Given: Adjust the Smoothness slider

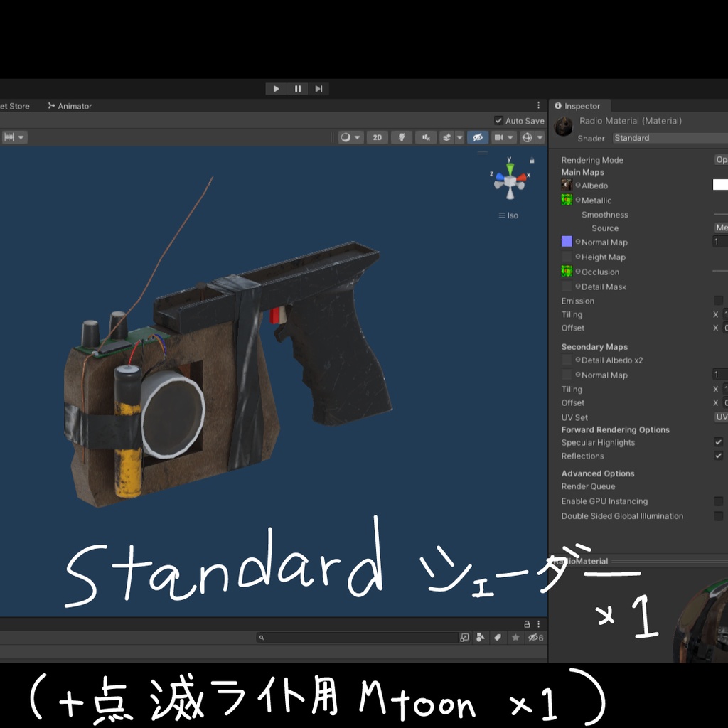Looking at the screenshot, I should click(x=721, y=215).
